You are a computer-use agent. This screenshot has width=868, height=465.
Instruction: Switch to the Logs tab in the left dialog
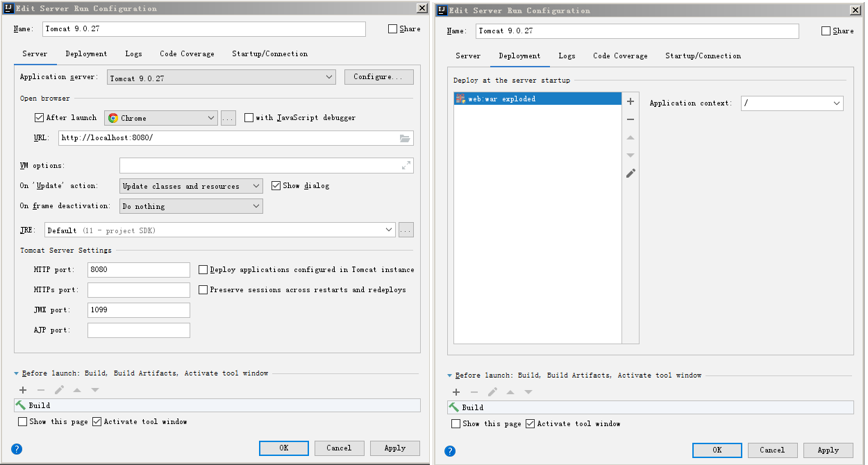(133, 54)
